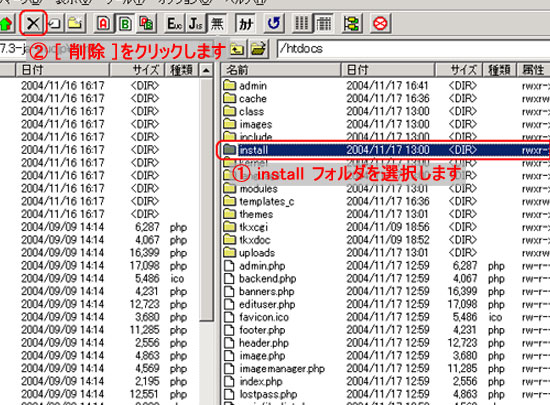This screenshot has height=405, width=550.
Task: Click folder icon of uploads row
Action: pyautogui.click(x=230, y=252)
